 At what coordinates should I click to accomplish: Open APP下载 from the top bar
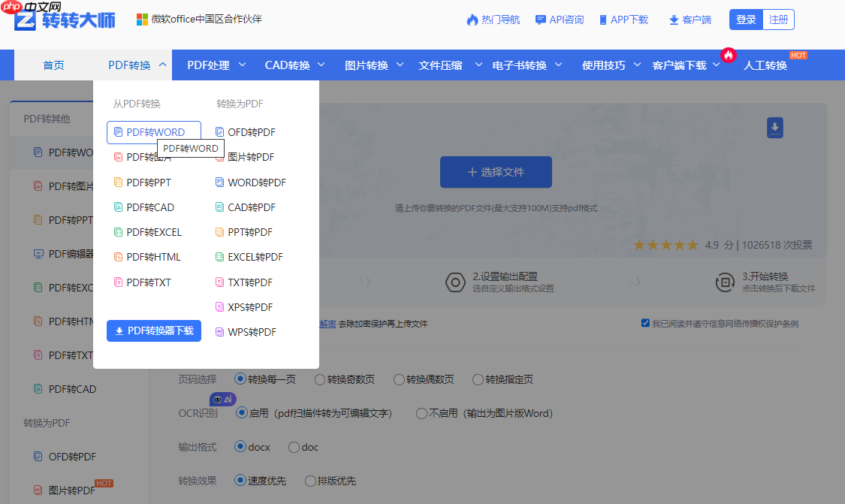tap(623, 20)
